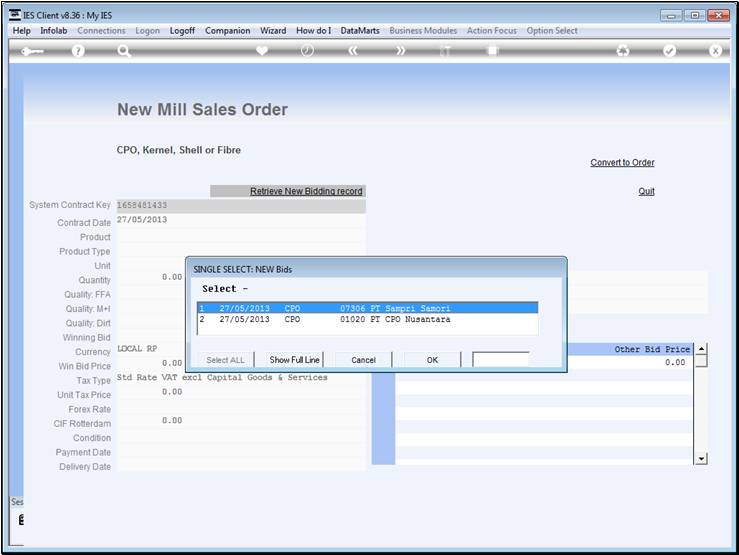Screen dimensions: 739x555
Task: Open the Logoff menu
Action: (182, 31)
